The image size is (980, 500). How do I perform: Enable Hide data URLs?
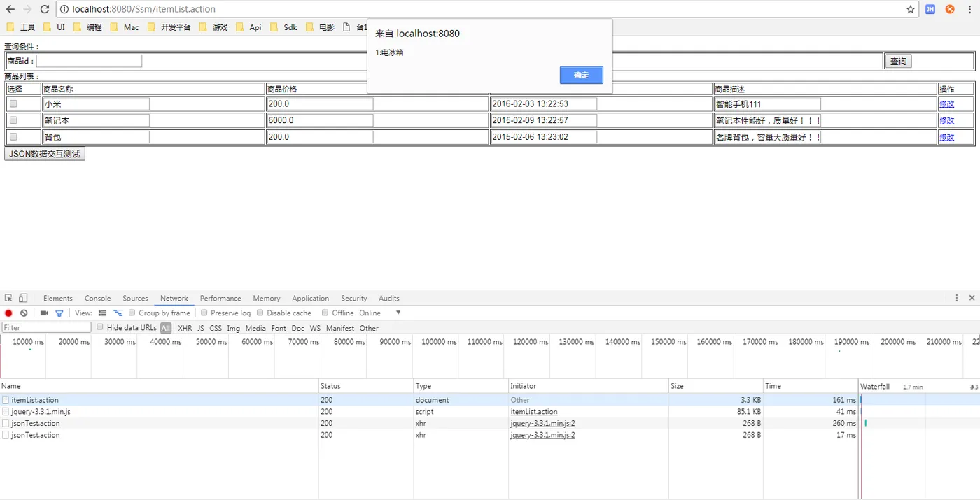[100, 327]
